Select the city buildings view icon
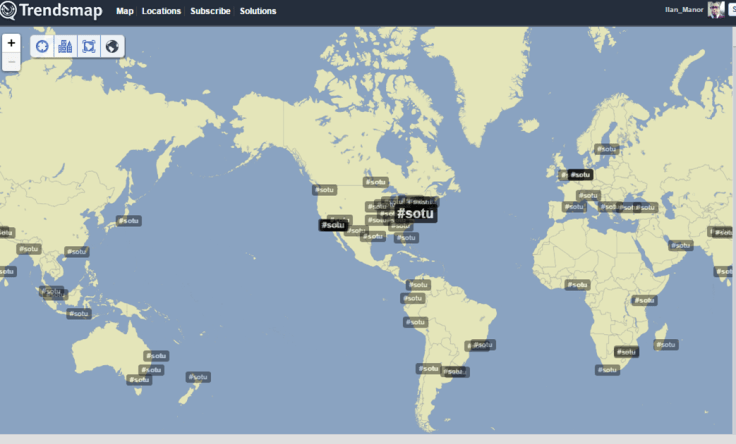736x444 pixels. tap(65, 46)
